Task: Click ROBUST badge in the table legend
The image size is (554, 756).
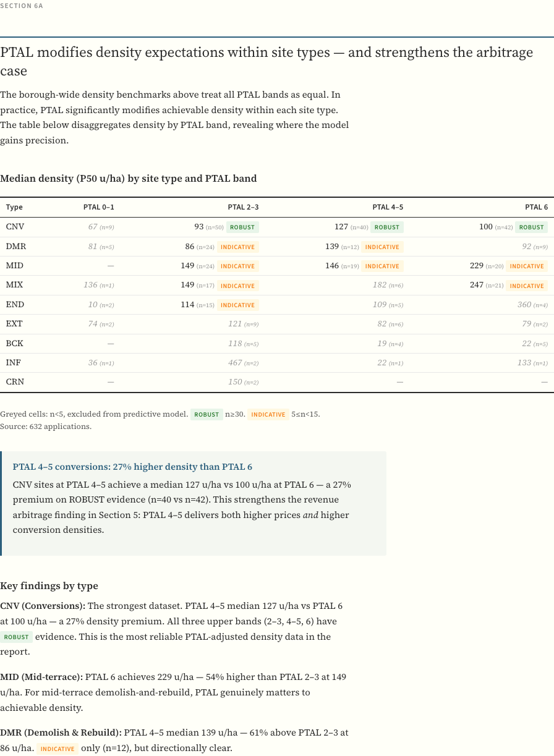Action: click(207, 414)
